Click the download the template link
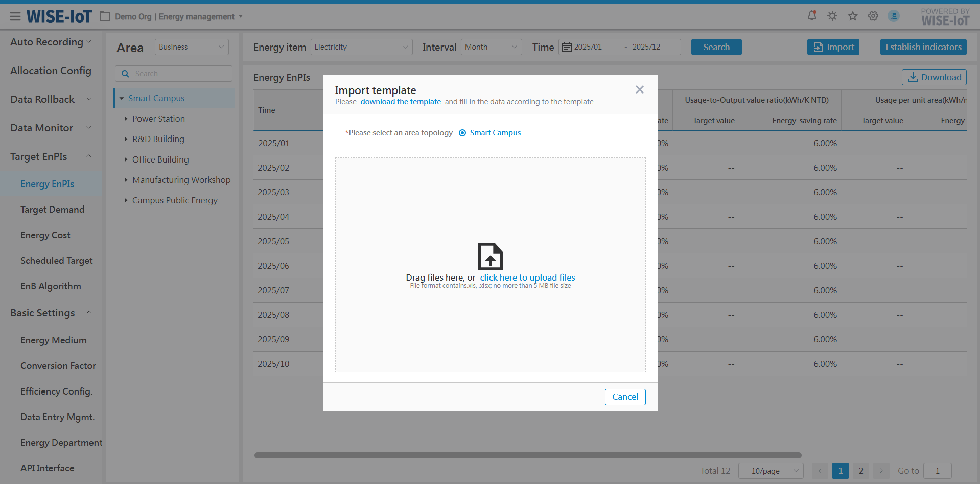The height and width of the screenshot is (484, 980). (x=401, y=102)
